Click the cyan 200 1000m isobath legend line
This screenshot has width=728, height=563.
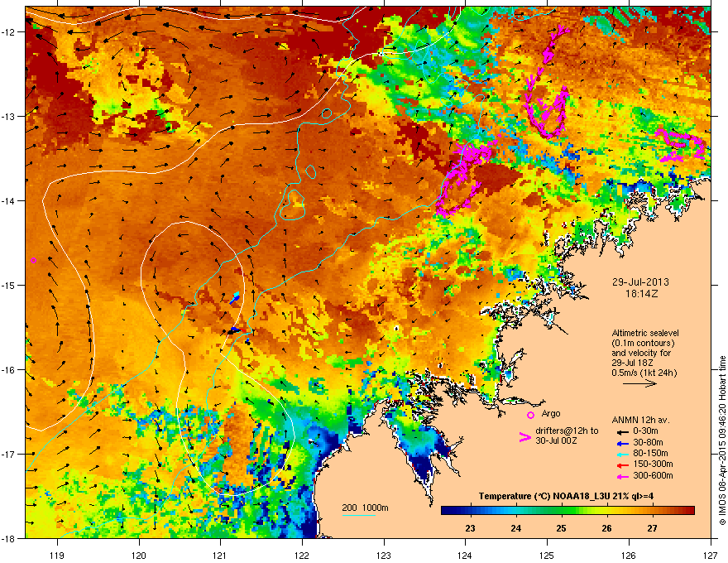tap(359, 515)
